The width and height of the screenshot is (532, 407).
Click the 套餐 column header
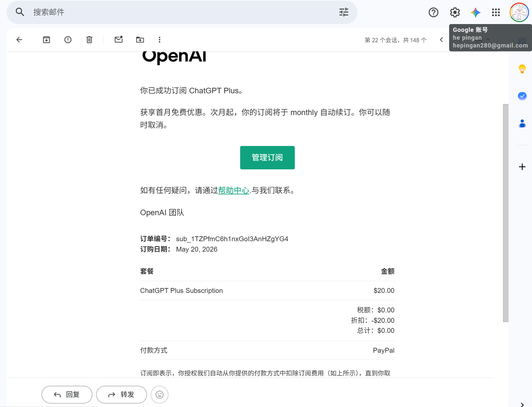[x=147, y=271]
